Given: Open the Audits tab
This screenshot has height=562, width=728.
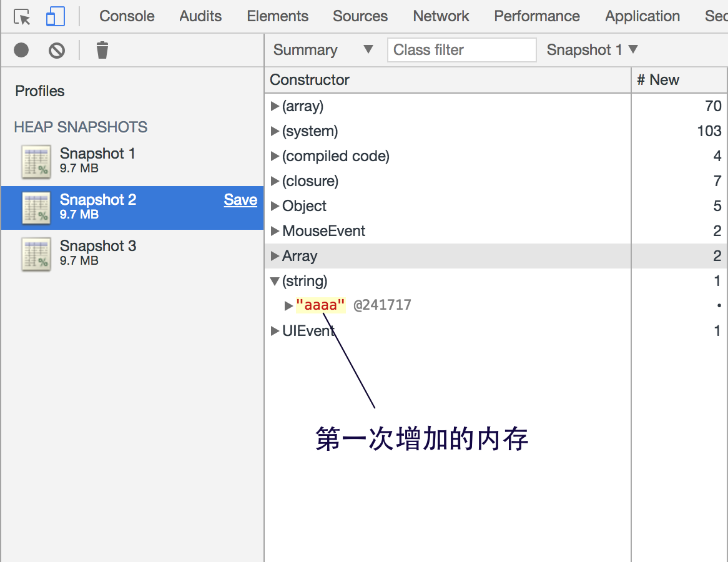Looking at the screenshot, I should pos(200,16).
